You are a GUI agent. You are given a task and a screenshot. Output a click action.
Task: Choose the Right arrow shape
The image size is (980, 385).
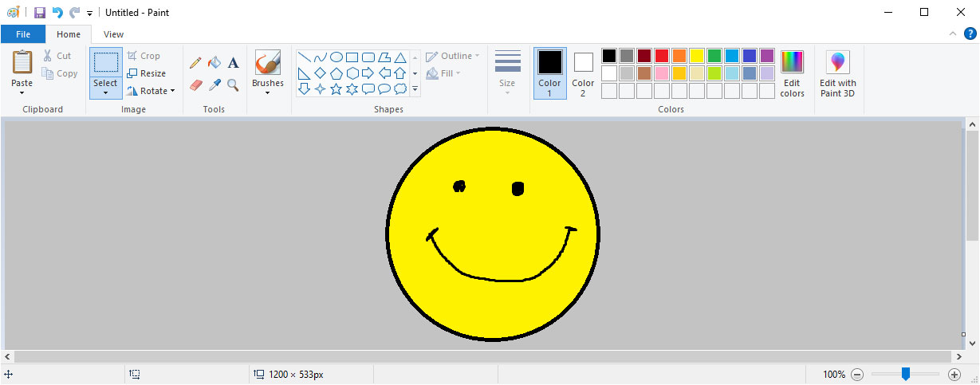coord(368,73)
